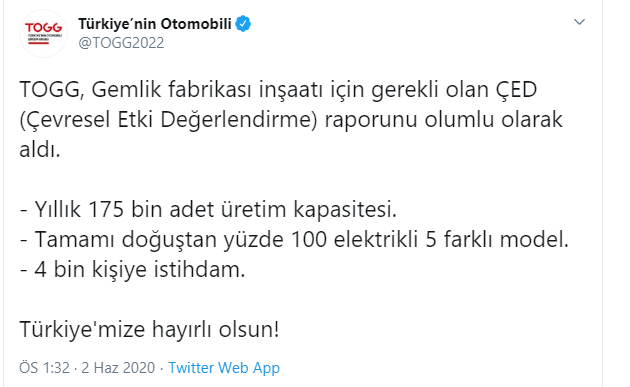Open Türkiye'nin Otomobili profile name
This screenshot has height=387, width=630.
(x=155, y=24)
